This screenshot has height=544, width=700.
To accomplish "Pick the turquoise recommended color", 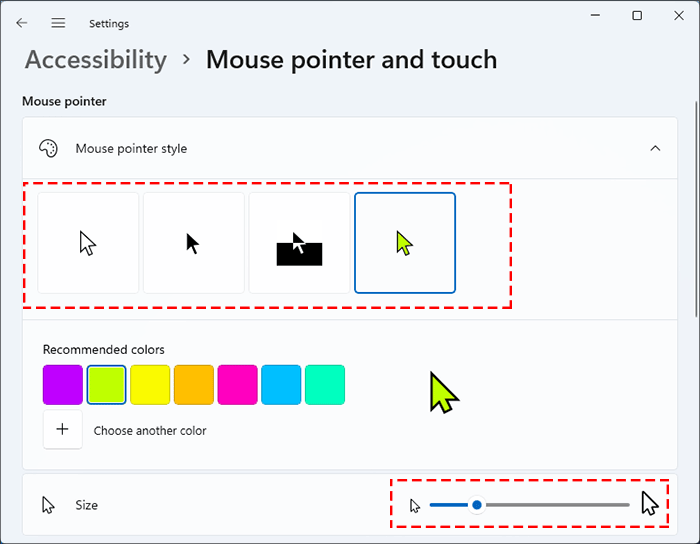I will click(325, 385).
